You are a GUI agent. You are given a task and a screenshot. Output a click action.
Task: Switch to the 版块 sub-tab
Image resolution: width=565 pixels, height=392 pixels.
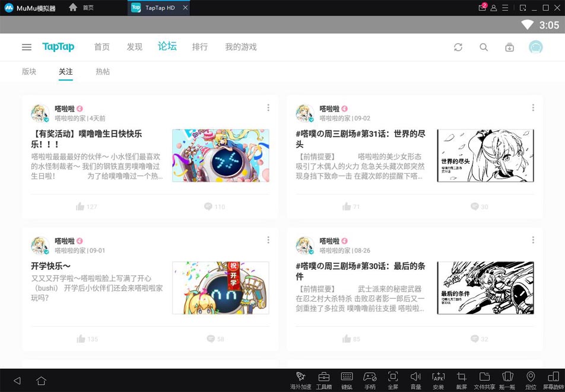(x=29, y=72)
